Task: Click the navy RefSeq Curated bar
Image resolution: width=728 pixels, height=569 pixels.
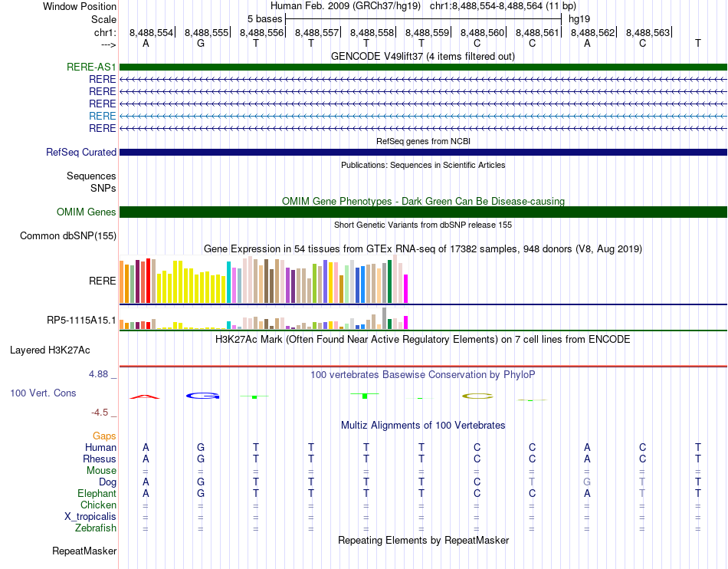Action: tap(423, 153)
